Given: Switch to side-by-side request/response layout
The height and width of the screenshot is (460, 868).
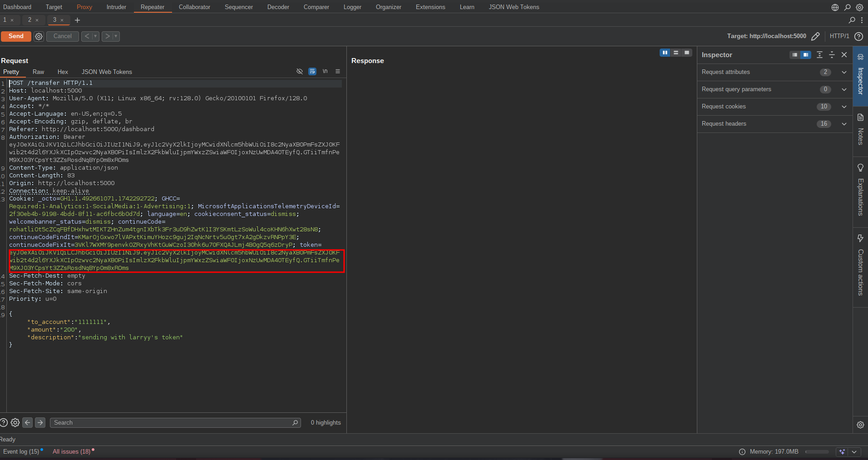Looking at the screenshot, I should (x=665, y=53).
